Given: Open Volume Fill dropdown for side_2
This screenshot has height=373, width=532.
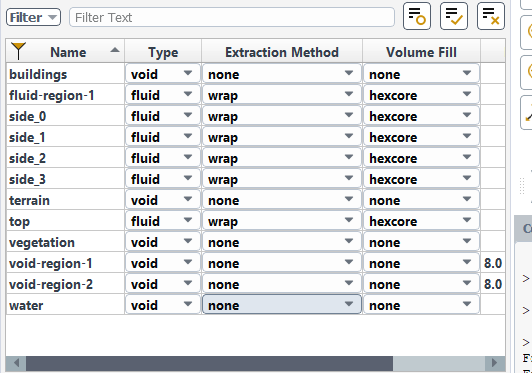Looking at the screenshot, I should 421,158.
